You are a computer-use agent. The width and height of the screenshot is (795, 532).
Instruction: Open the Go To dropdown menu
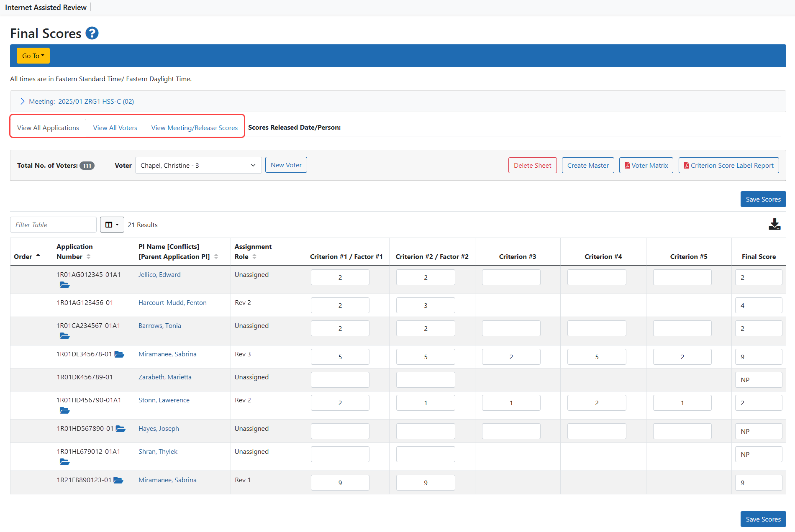33,56
